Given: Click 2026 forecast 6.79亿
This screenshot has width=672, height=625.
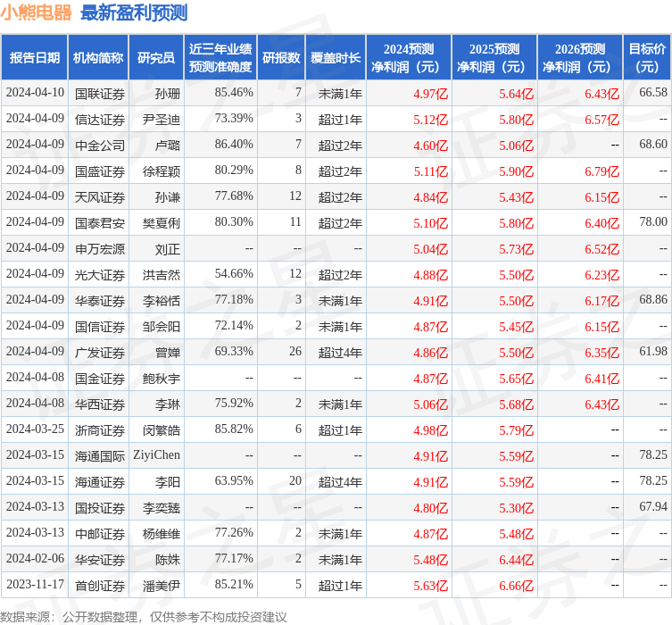Looking at the screenshot, I should pyautogui.click(x=601, y=171).
